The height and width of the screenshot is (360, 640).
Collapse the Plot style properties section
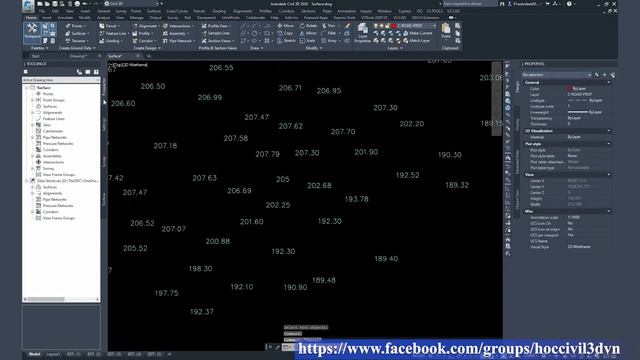609,144
